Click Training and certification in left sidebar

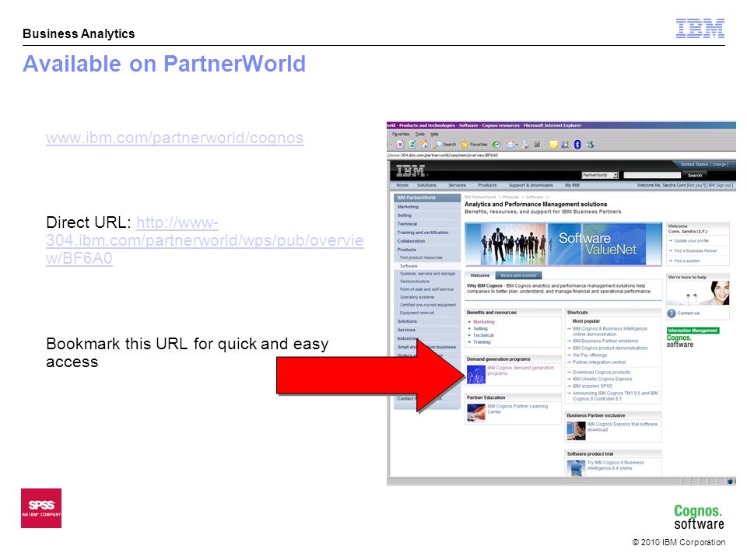(423, 233)
